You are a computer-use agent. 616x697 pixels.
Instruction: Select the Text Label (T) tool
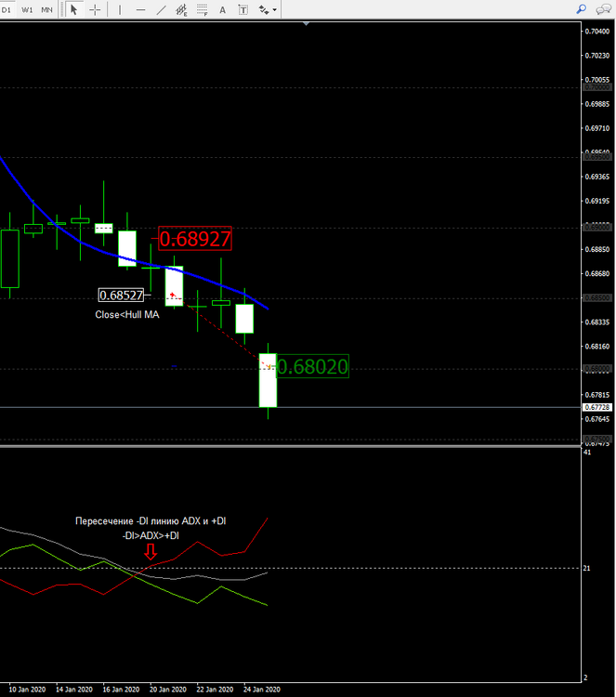tap(242, 9)
